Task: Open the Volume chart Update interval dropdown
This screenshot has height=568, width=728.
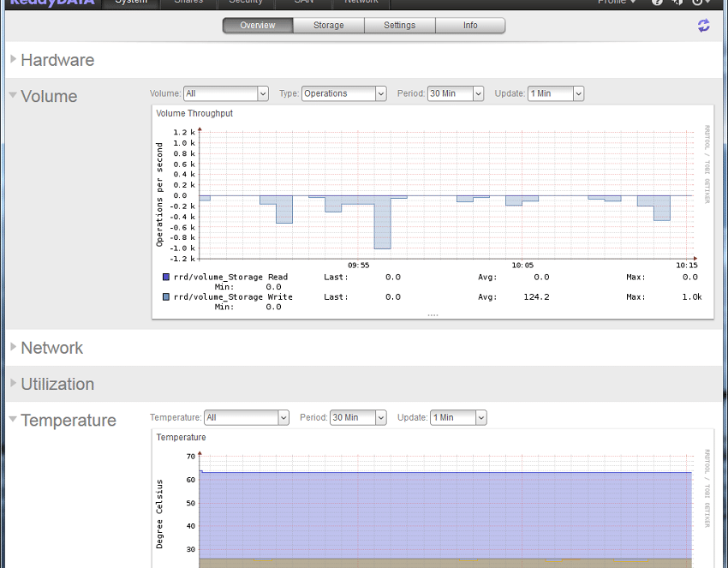Action: pos(556,94)
